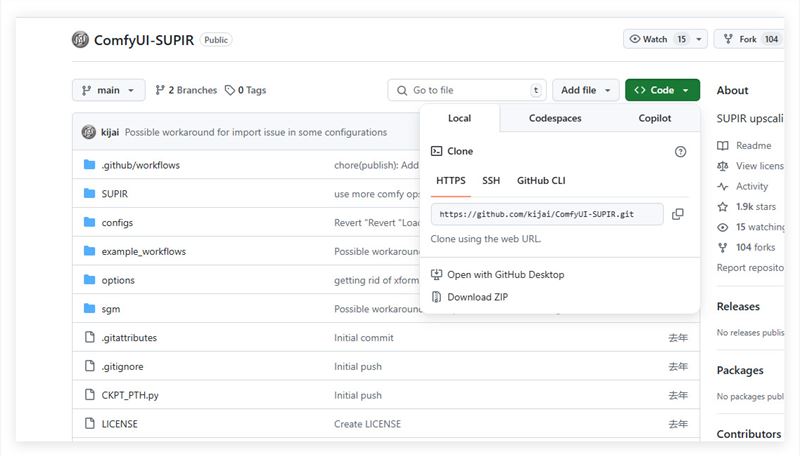Click the kijai commit author avatar
Screen dimensions: 800x456
(x=89, y=132)
